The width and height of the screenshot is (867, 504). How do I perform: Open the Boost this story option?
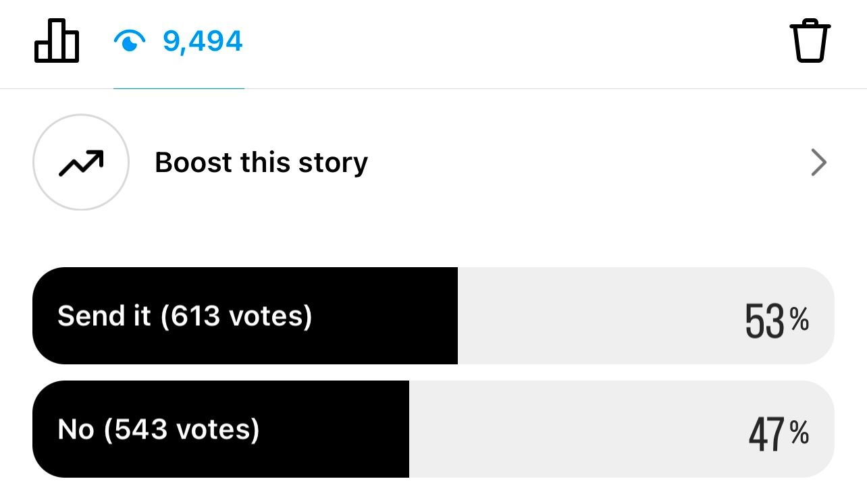pyautogui.click(x=261, y=163)
